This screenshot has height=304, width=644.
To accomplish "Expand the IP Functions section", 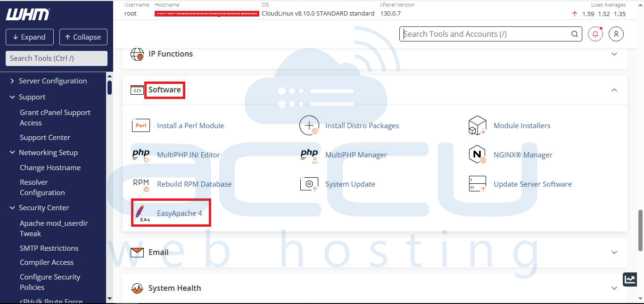I will click(614, 54).
